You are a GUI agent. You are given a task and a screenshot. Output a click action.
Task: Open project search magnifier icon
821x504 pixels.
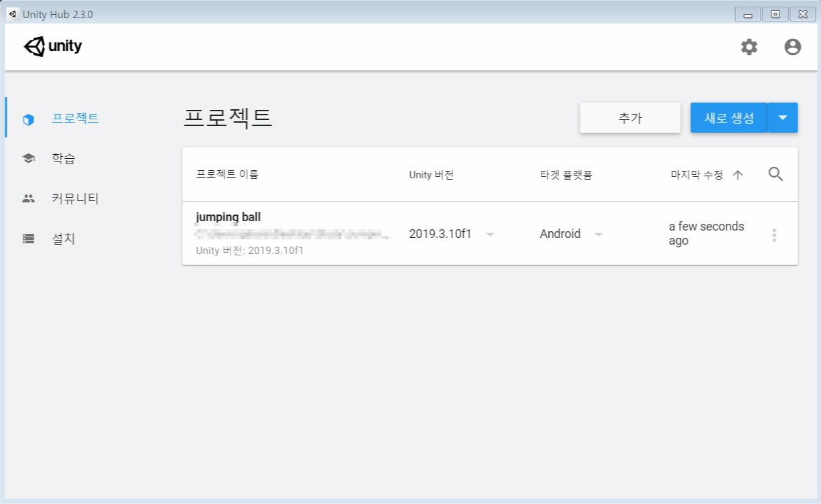(775, 174)
